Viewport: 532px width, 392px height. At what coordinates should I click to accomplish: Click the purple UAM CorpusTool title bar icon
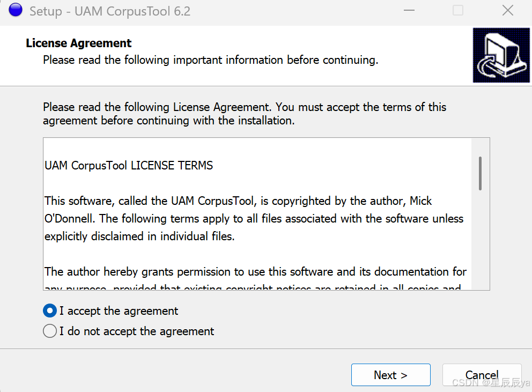[x=16, y=10]
